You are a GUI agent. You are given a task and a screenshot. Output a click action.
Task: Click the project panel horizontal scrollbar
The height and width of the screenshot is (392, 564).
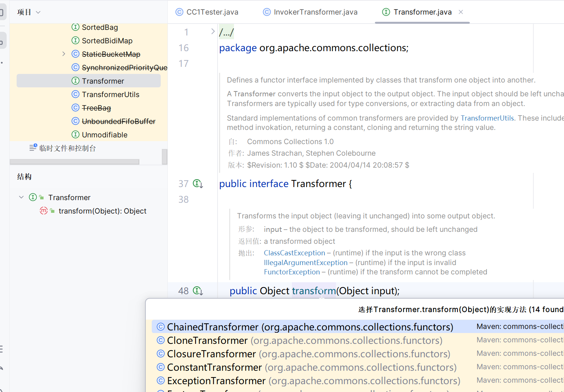pyautogui.click(x=74, y=162)
